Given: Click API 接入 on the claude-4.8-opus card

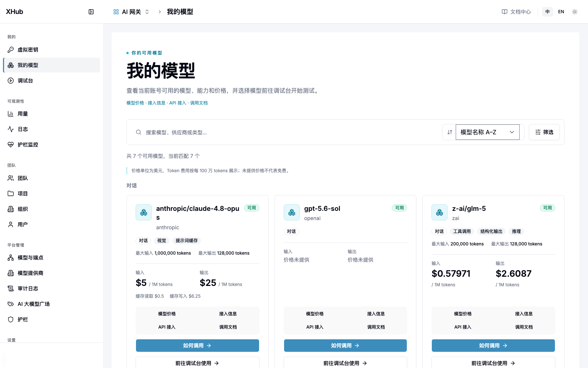Looking at the screenshot, I should pos(167,327).
